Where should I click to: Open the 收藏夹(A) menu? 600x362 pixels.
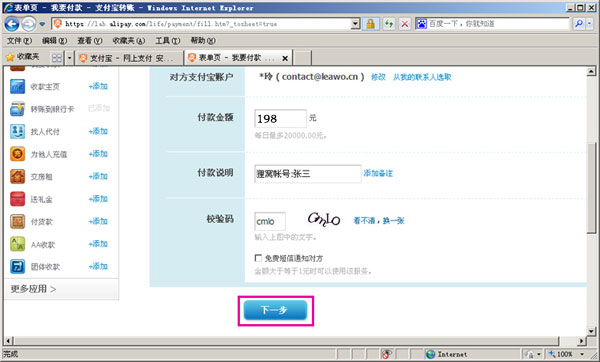[129, 41]
